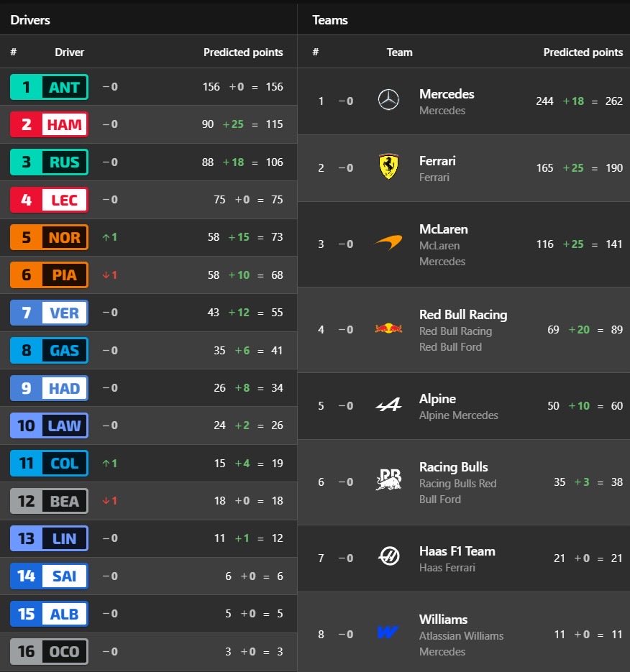
Task: Click Ferrari's total of 190 points
Action: (x=613, y=168)
